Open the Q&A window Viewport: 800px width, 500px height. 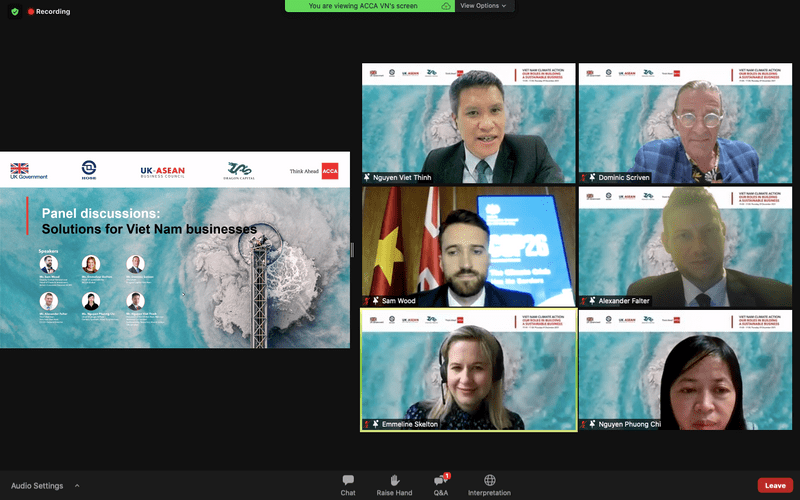click(x=440, y=485)
